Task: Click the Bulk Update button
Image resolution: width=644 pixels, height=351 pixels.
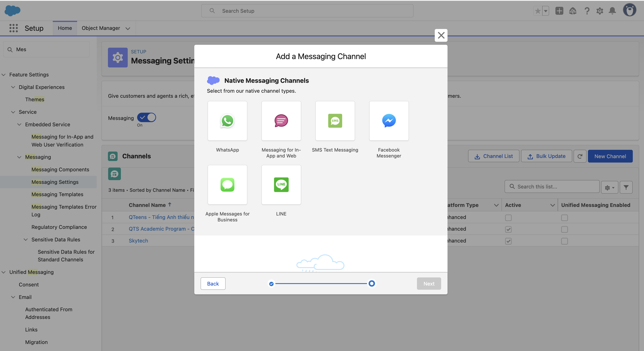Action: [546, 156]
